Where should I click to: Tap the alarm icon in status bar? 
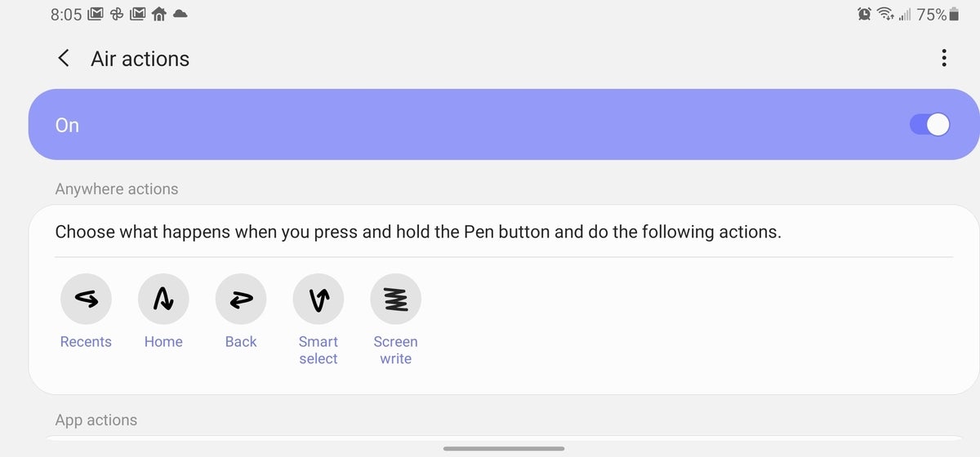[865, 14]
